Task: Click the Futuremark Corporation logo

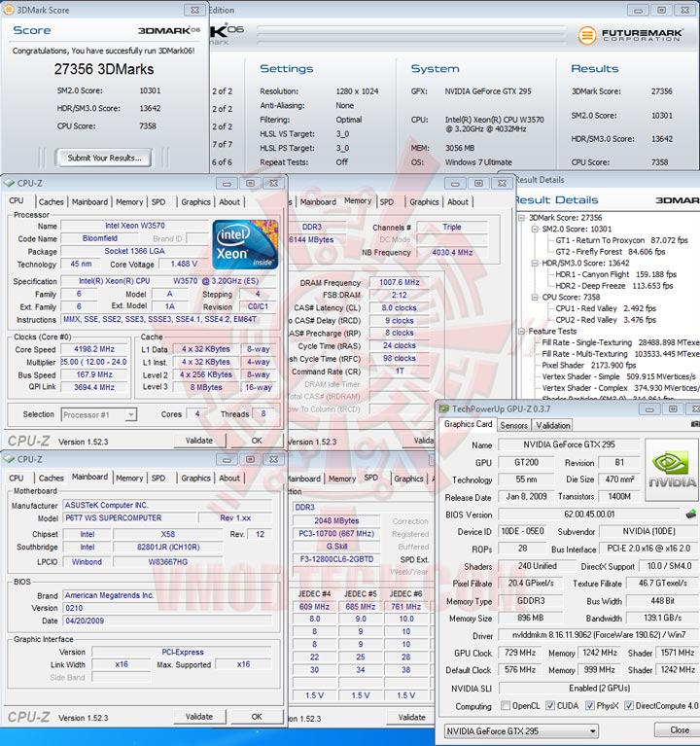Action: tap(630, 35)
